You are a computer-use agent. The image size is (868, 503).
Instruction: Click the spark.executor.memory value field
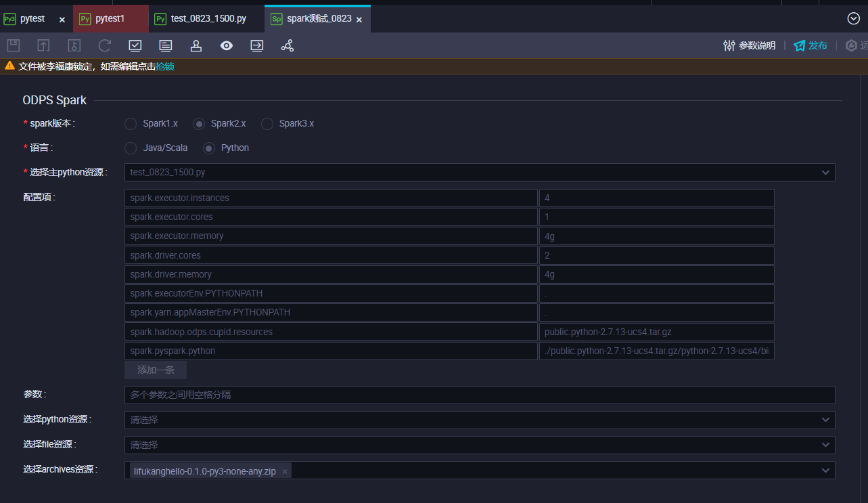[x=656, y=236]
